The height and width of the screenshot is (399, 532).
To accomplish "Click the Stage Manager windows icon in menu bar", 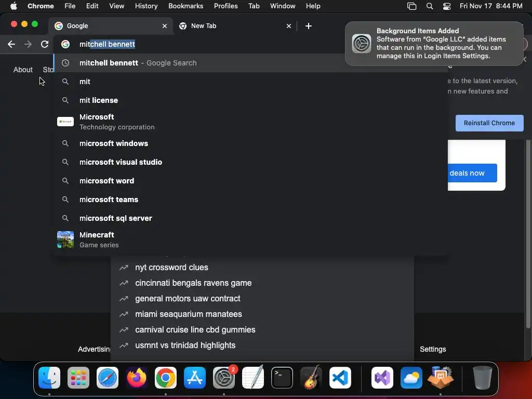I will click(x=411, y=6).
